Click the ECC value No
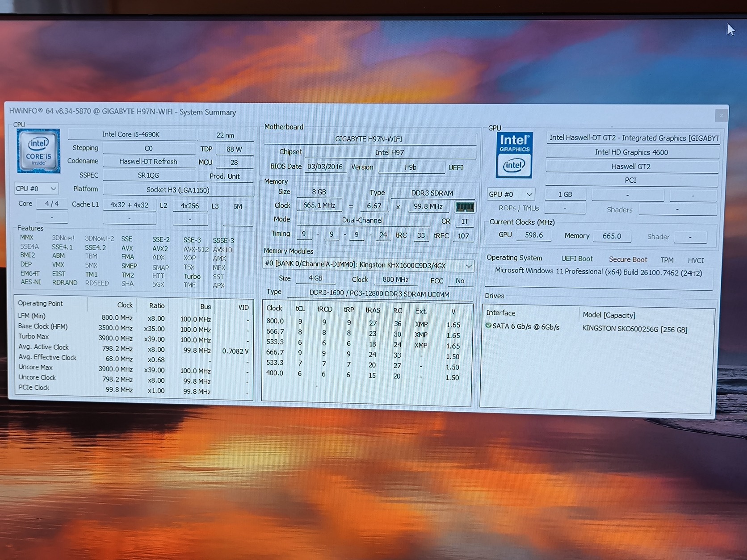Image resolution: width=747 pixels, height=560 pixels. tap(460, 280)
